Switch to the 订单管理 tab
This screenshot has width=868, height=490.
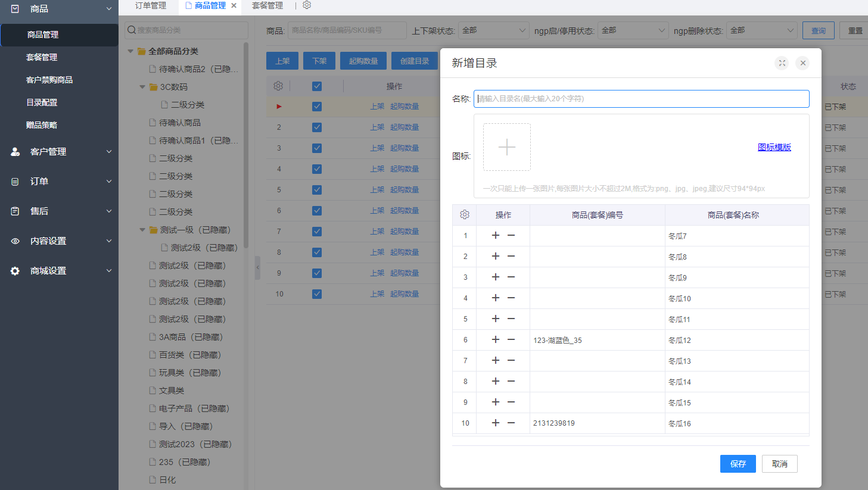tap(150, 5)
